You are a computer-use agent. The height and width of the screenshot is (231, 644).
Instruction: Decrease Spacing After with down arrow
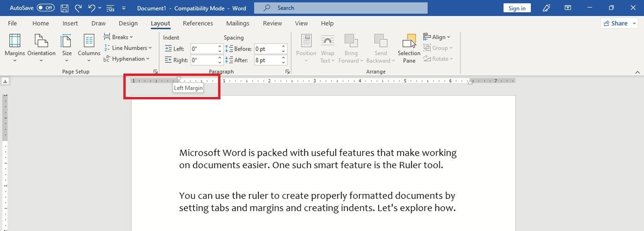coord(284,62)
